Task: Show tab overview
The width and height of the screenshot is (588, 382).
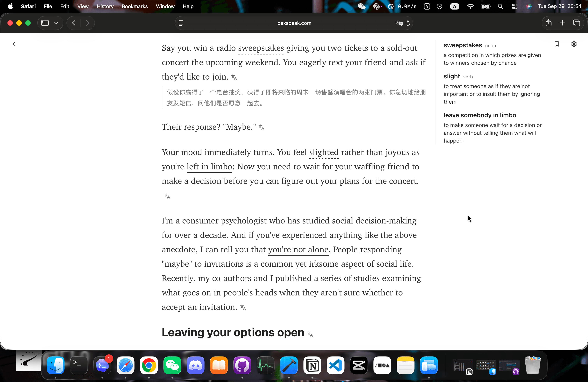Action: pyautogui.click(x=576, y=23)
